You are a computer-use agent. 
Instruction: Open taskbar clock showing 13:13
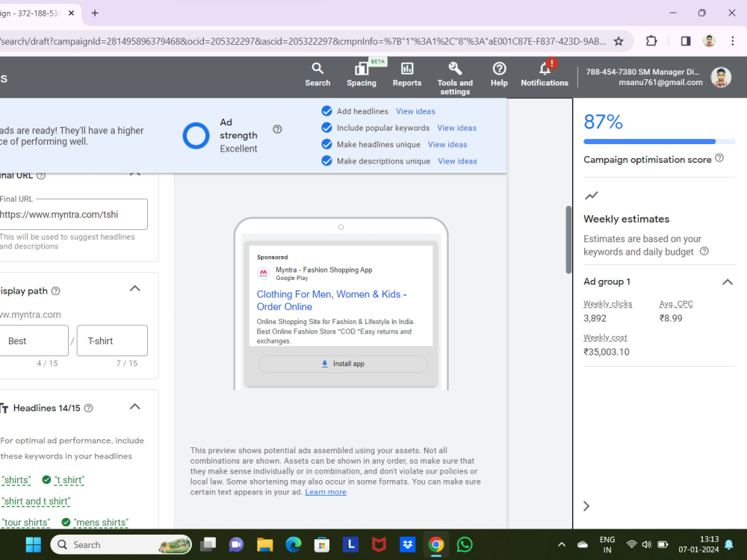(x=698, y=544)
